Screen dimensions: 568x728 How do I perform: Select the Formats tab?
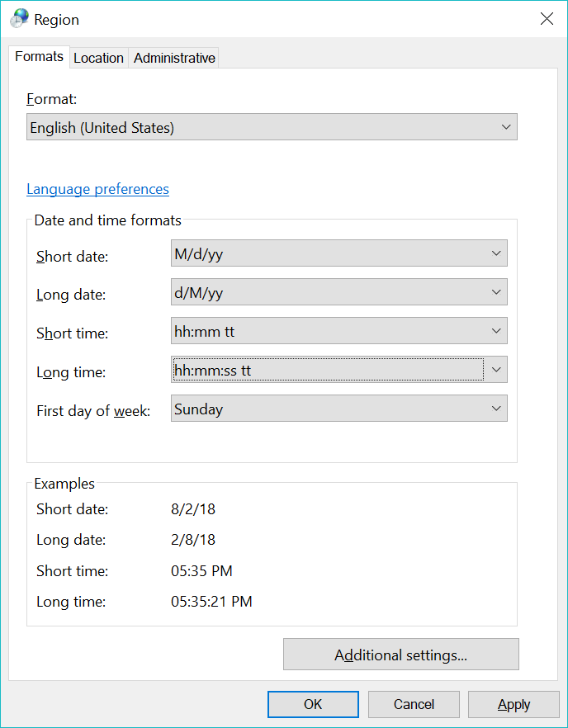coord(39,57)
